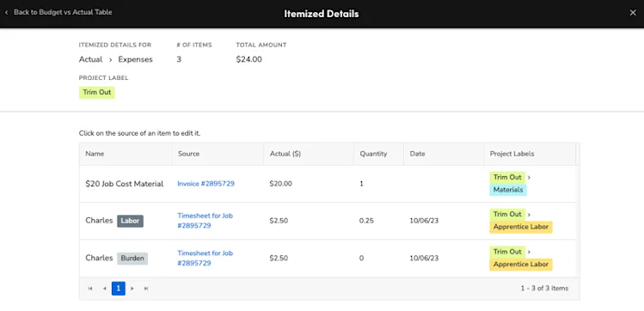Click chevron after Trim Out in Charles Burden row
Viewport: 644px width, 311px height.
(529, 252)
